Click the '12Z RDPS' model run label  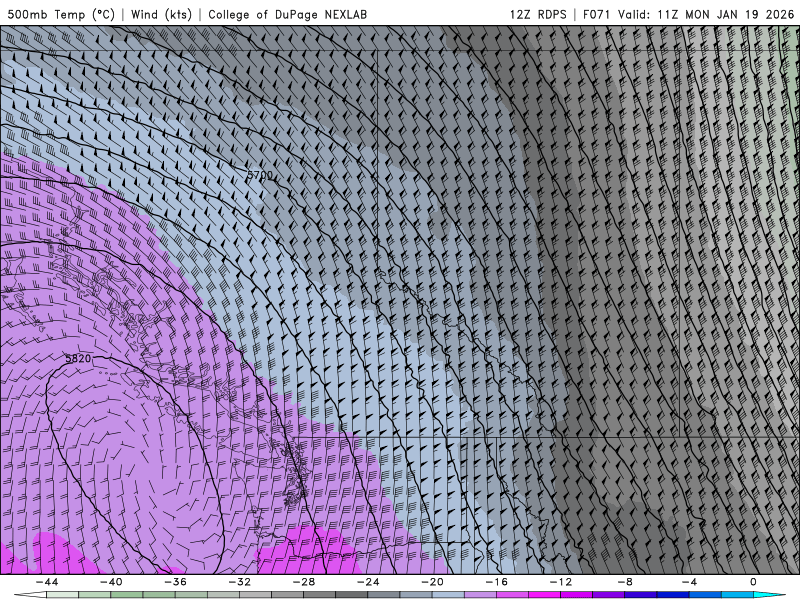[538, 14]
